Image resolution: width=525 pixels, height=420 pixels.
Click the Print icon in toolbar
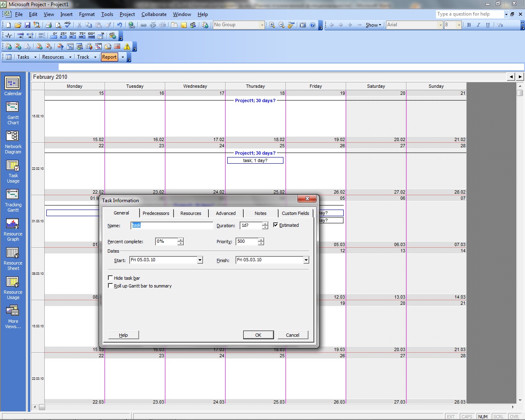click(x=48, y=25)
